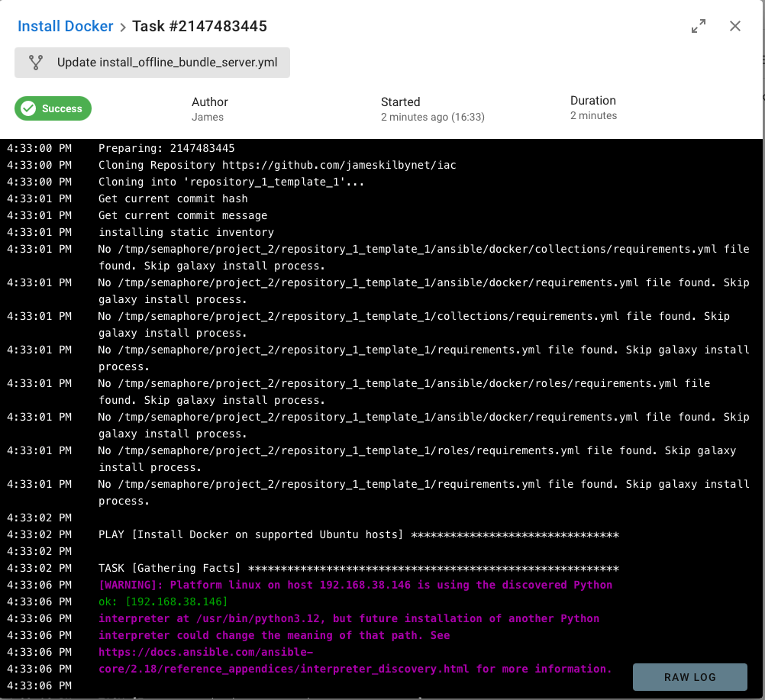765x700 pixels.
Task: Click the Duration value of 2 minutes
Action: [x=593, y=115]
